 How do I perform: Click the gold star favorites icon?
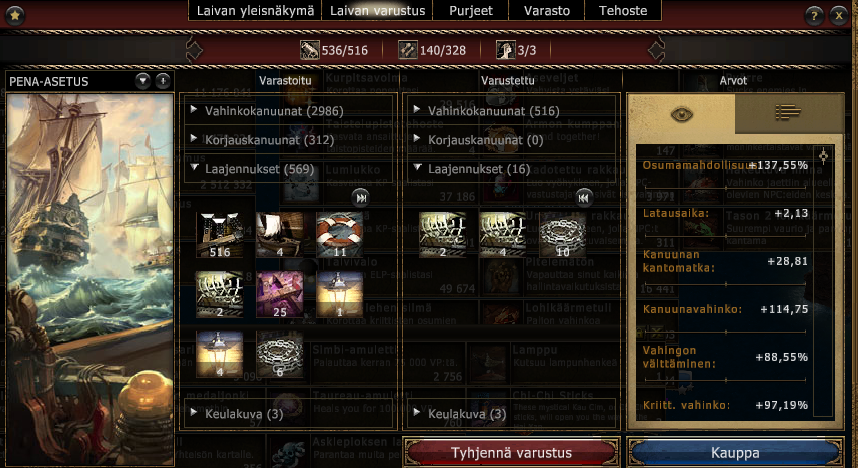pyautogui.click(x=15, y=15)
